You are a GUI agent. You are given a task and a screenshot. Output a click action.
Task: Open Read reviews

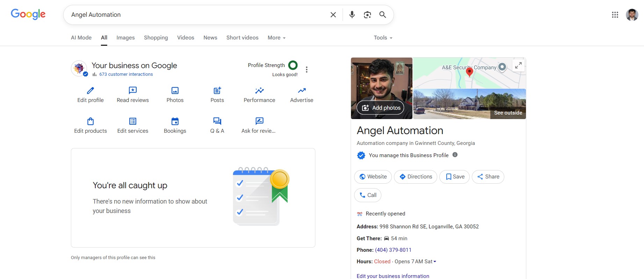coord(133,95)
